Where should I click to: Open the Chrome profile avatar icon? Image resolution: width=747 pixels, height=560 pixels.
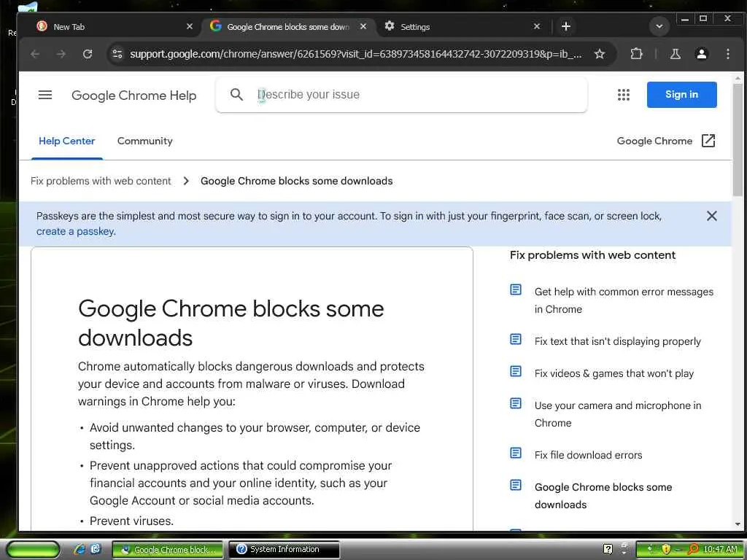click(x=701, y=54)
